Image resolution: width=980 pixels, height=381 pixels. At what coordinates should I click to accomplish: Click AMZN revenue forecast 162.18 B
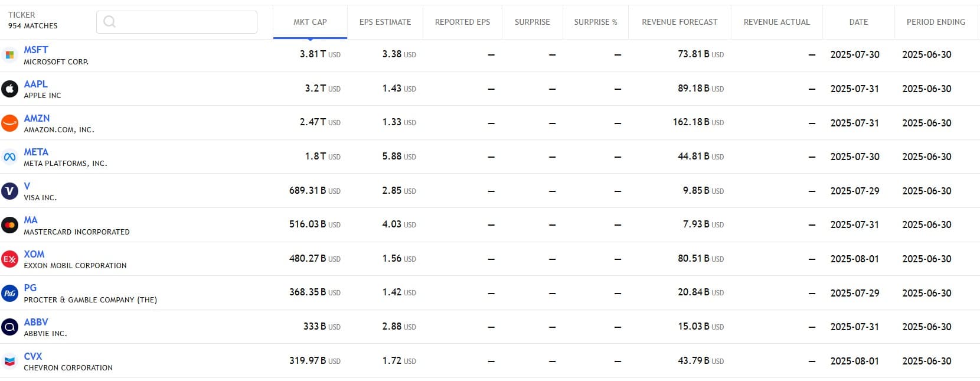698,122
